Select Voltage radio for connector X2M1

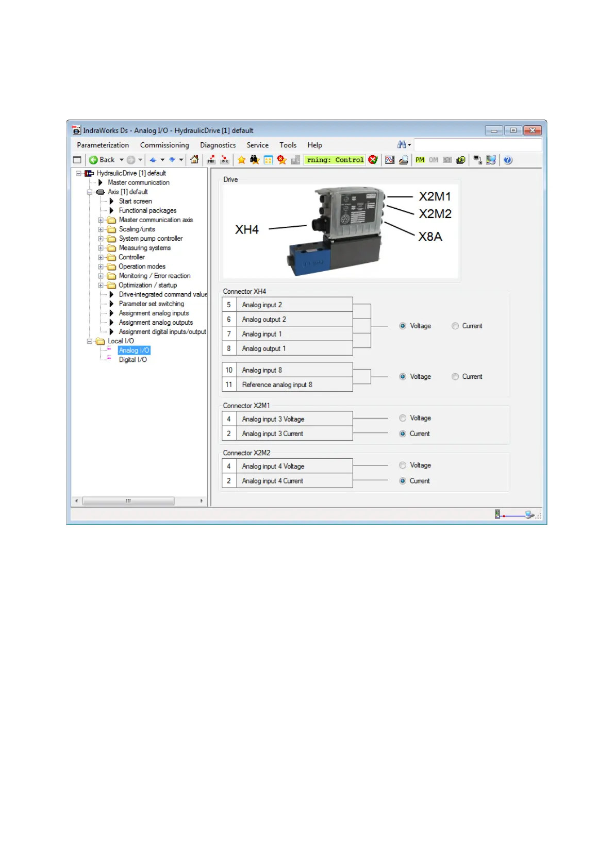[x=403, y=418]
